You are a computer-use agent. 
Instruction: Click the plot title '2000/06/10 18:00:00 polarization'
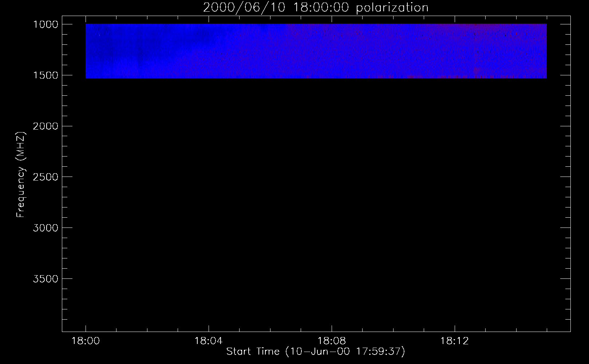point(316,7)
